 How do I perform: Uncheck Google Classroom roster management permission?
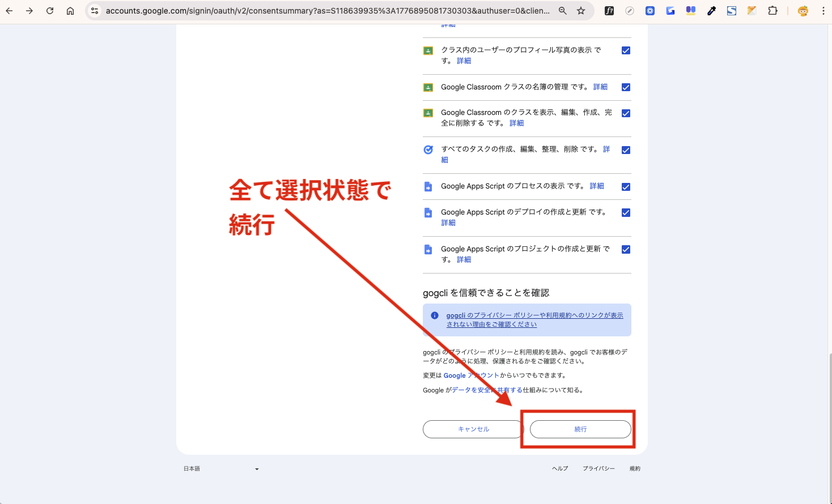(626, 87)
